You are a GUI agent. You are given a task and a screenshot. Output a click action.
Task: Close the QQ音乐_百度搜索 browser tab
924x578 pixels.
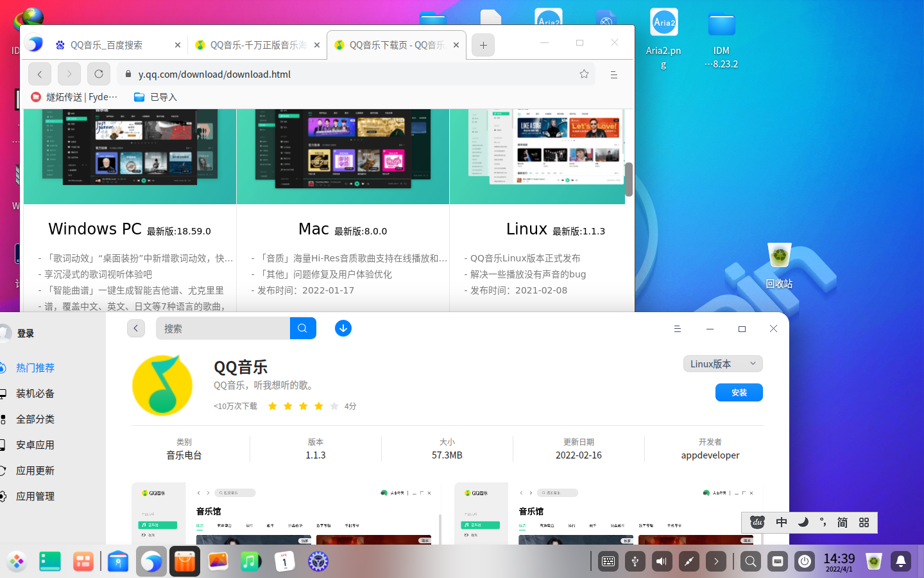click(178, 45)
